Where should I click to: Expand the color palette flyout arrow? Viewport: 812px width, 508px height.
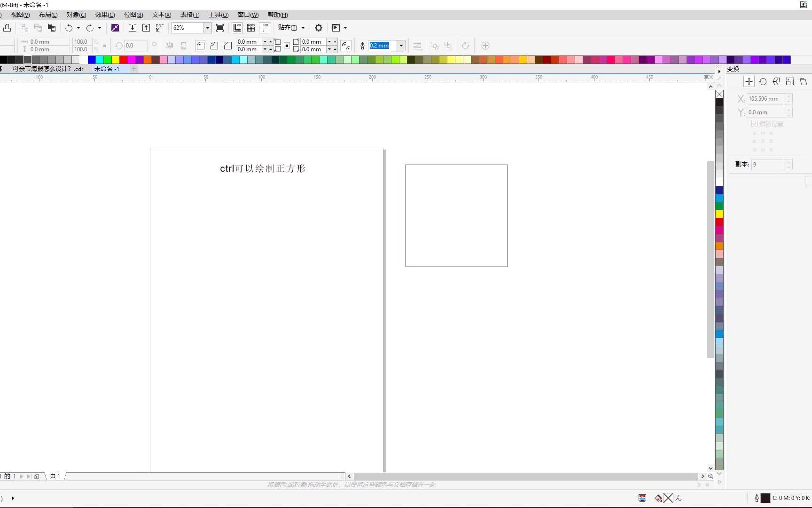(719, 71)
